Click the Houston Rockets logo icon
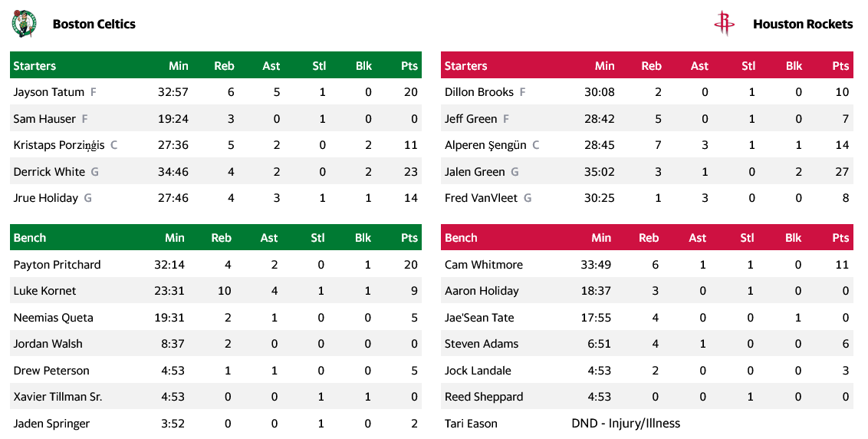 [724, 24]
